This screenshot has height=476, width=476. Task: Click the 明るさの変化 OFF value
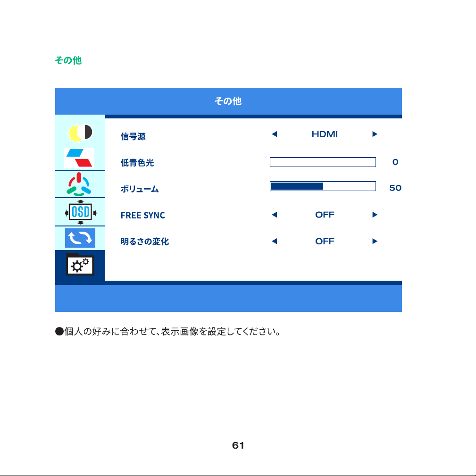[325, 242]
